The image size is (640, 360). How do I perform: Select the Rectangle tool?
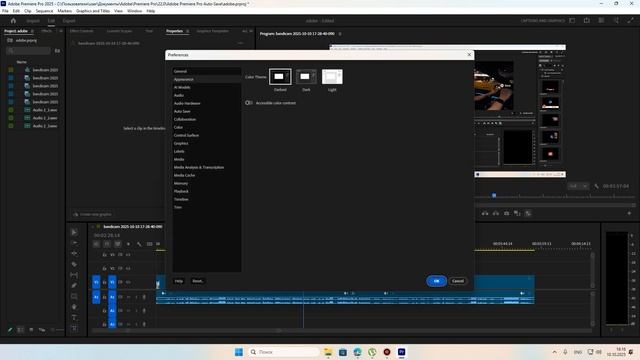click(74, 296)
